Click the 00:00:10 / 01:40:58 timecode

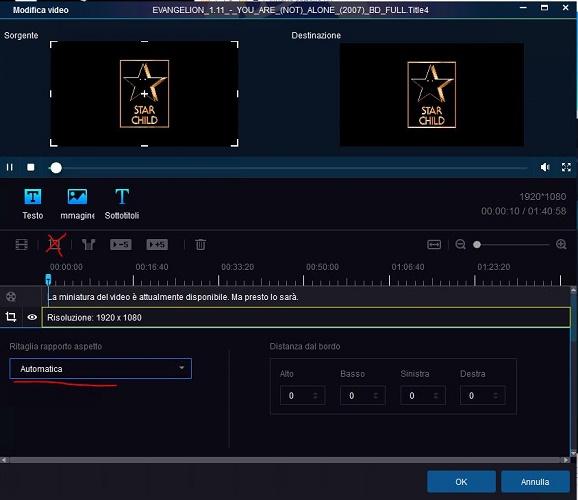pyautogui.click(x=523, y=211)
